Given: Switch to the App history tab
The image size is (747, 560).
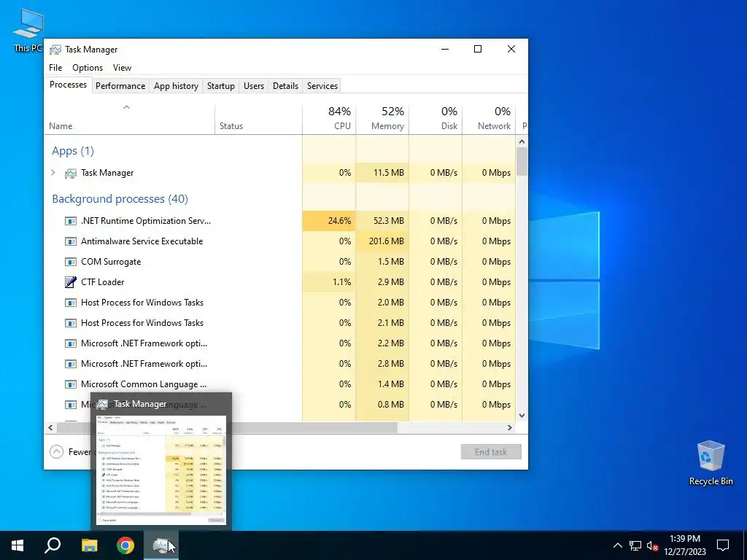Looking at the screenshot, I should click(x=176, y=86).
